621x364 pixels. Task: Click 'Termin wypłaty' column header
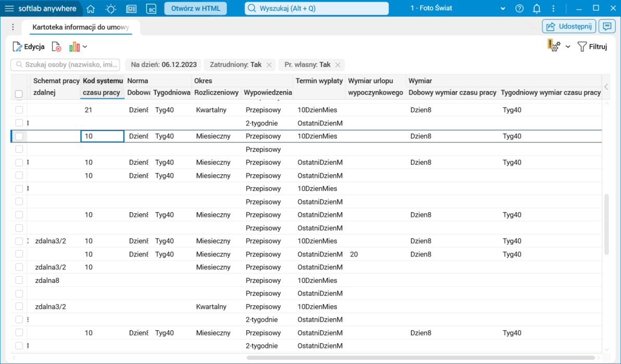coord(319,81)
